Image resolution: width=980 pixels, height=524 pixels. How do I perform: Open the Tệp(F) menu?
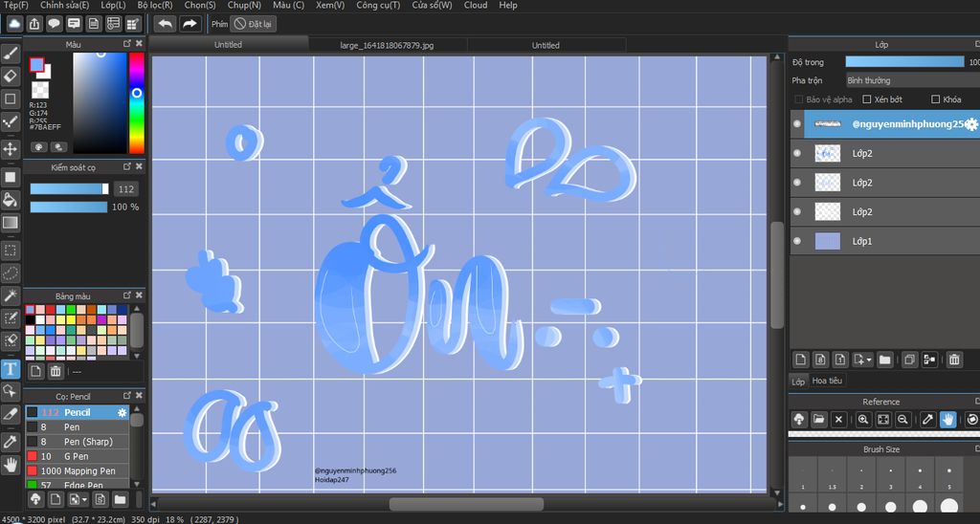pos(15,5)
